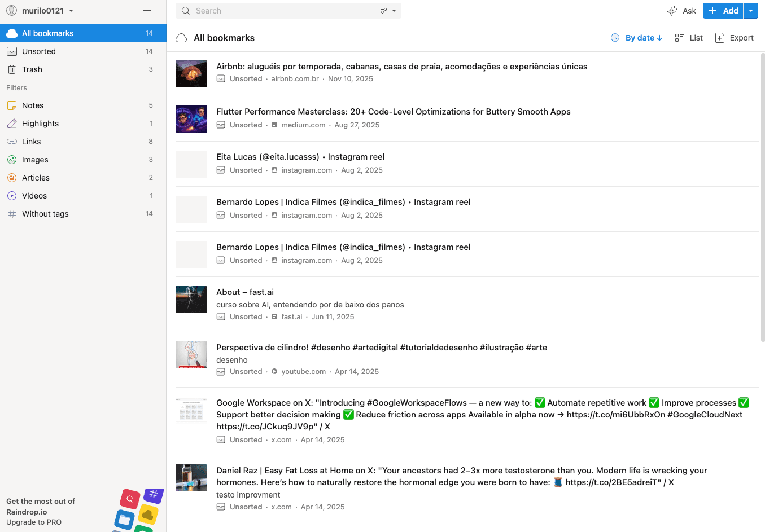
Task: Click the Perspectiva de cilindro video thumbnail
Action: 191,355
